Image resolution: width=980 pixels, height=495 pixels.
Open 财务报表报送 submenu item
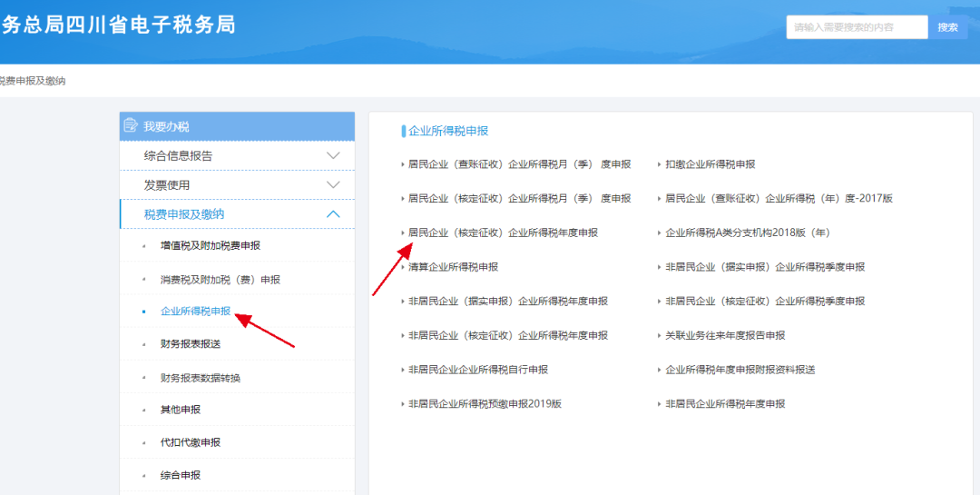click(x=191, y=344)
